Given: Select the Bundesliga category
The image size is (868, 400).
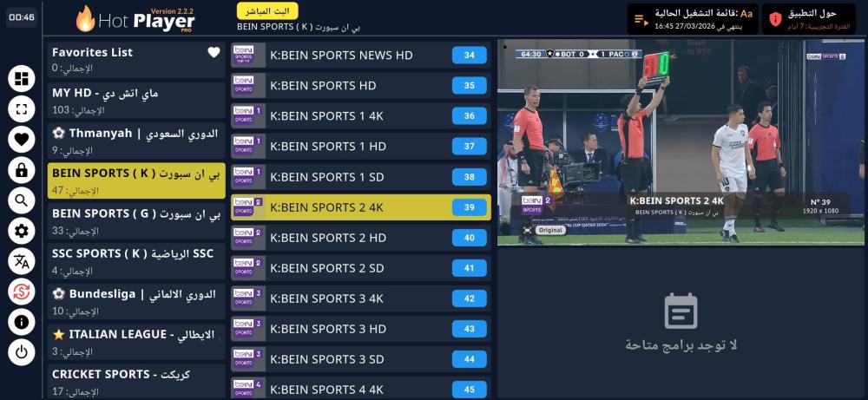Looking at the screenshot, I should click(136, 301).
